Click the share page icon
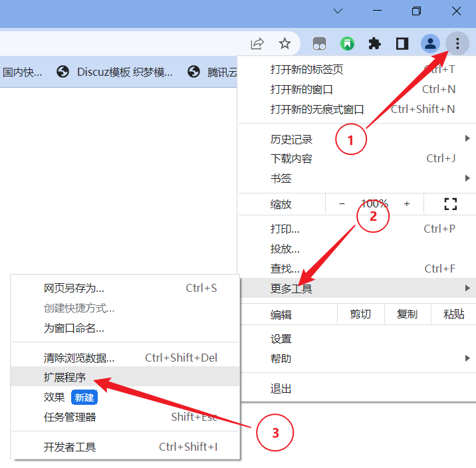The height and width of the screenshot is (468, 476). tap(257, 44)
